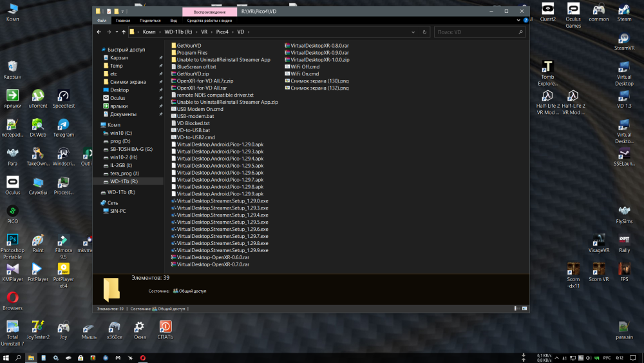Launch Photoshop Portable desktop icon
644x363 pixels.
click(12, 247)
